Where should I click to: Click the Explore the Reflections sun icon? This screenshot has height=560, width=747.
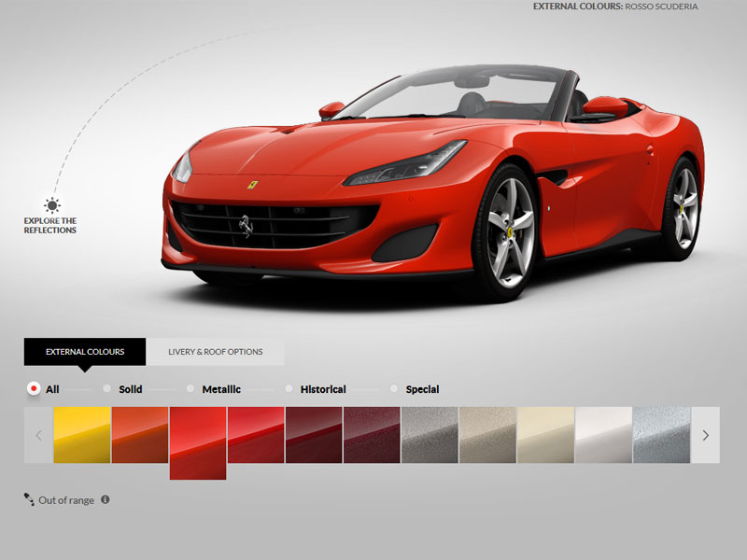point(52,205)
